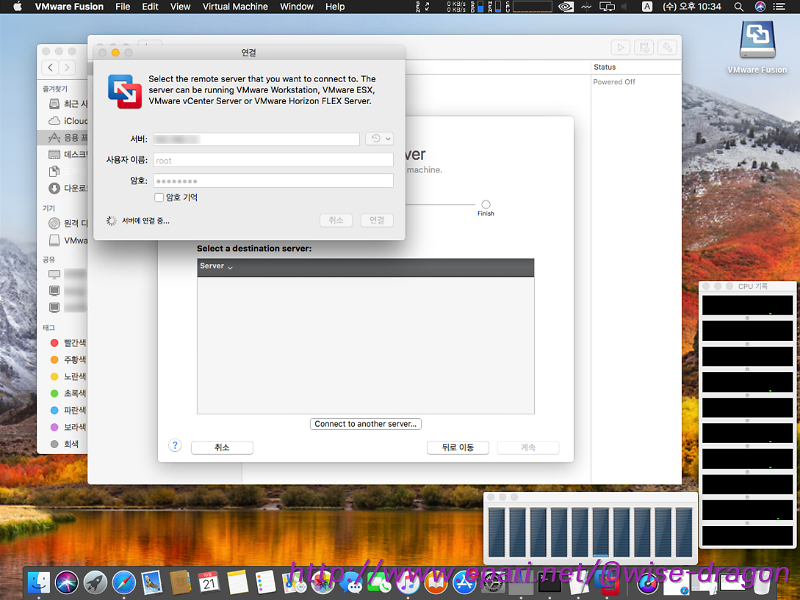Image resolution: width=800 pixels, height=600 pixels.
Task: Click 연결 button in connect dialog
Action: (377, 220)
